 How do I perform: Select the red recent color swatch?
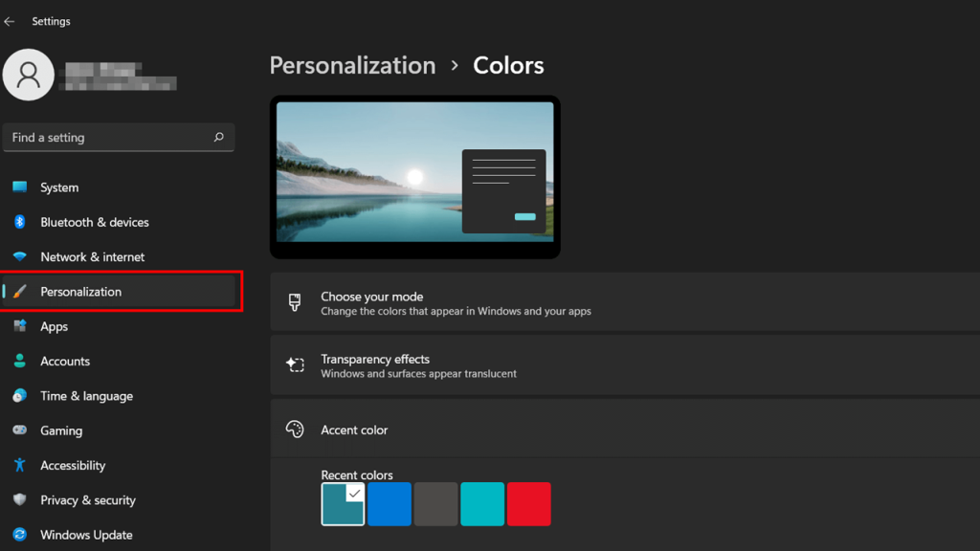(529, 504)
